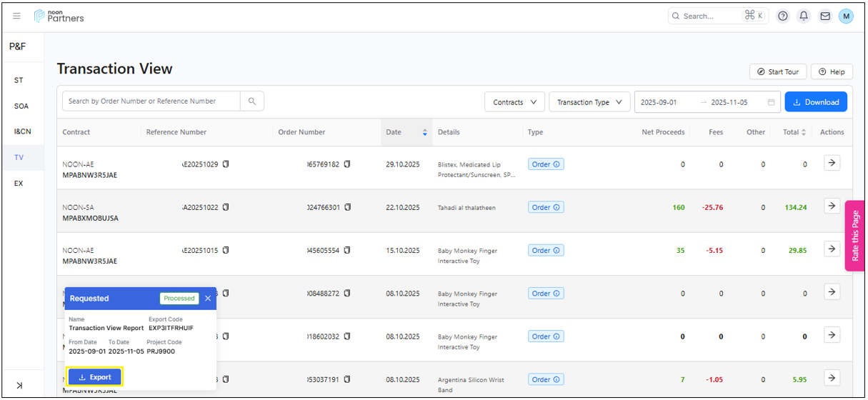
Task: Select the EX sidebar item
Action: point(19,183)
